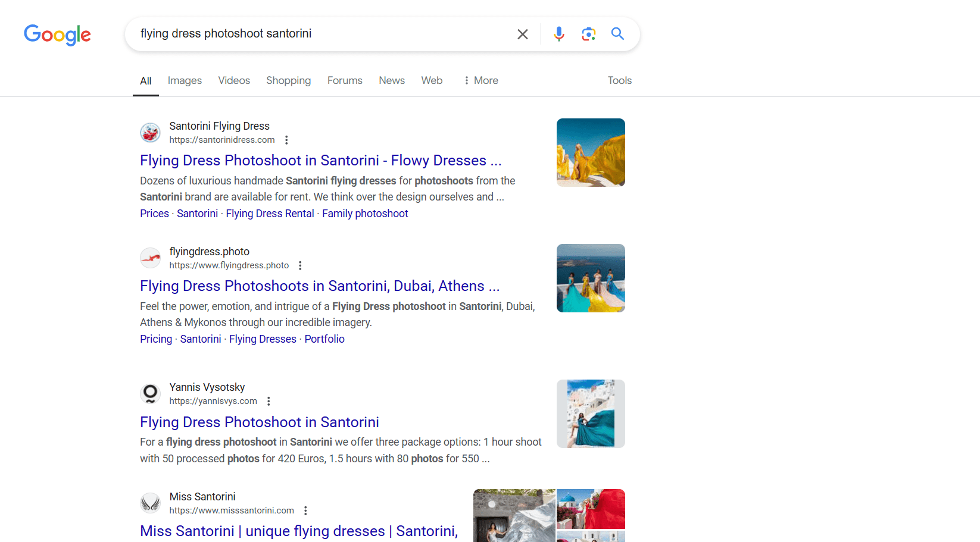Open 'Flying Dress Photoshoot in Santorini - Flowy Dresses' result

tap(320, 161)
